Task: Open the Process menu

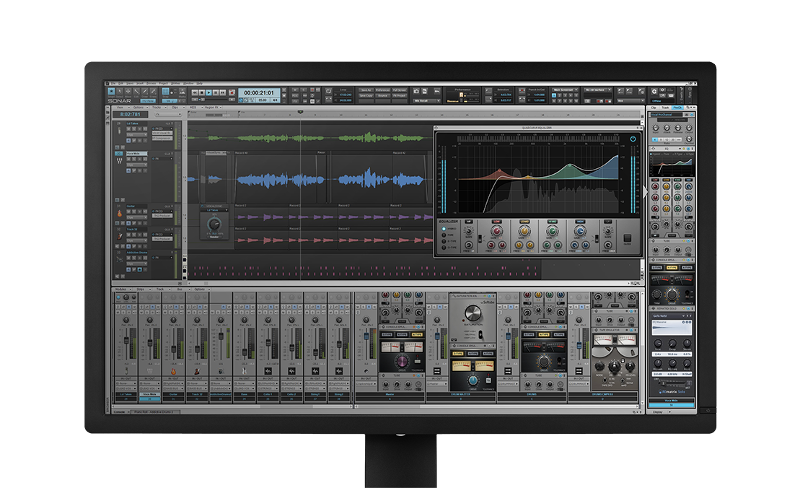Action: pos(151,83)
